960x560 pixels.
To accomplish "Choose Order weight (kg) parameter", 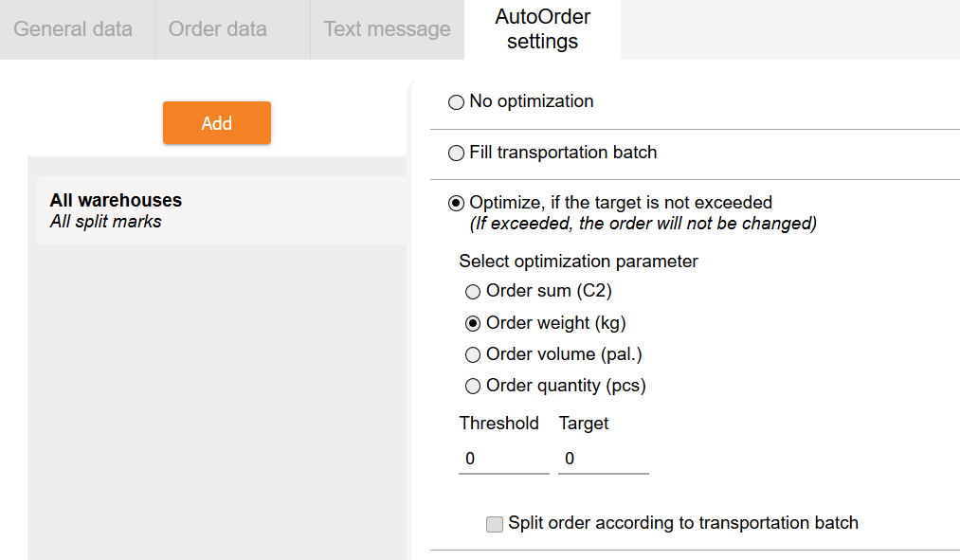I will [x=473, y=323].
